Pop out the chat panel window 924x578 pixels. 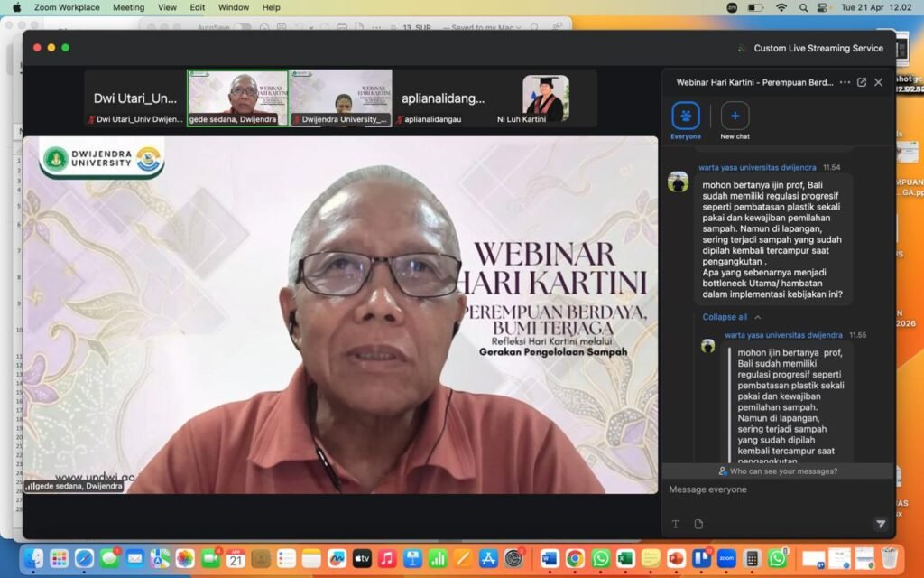(862, 82)
